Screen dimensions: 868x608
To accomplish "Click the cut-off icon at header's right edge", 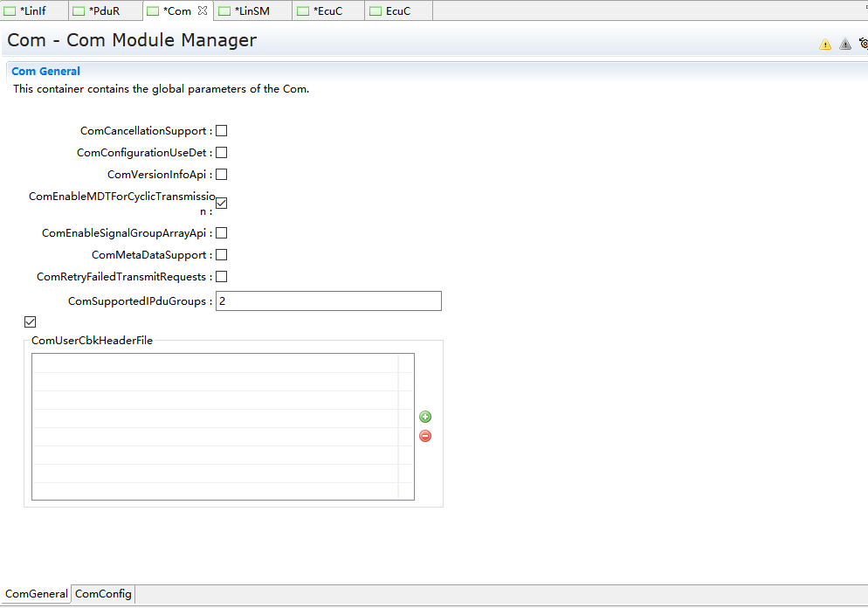I will 863,44.
